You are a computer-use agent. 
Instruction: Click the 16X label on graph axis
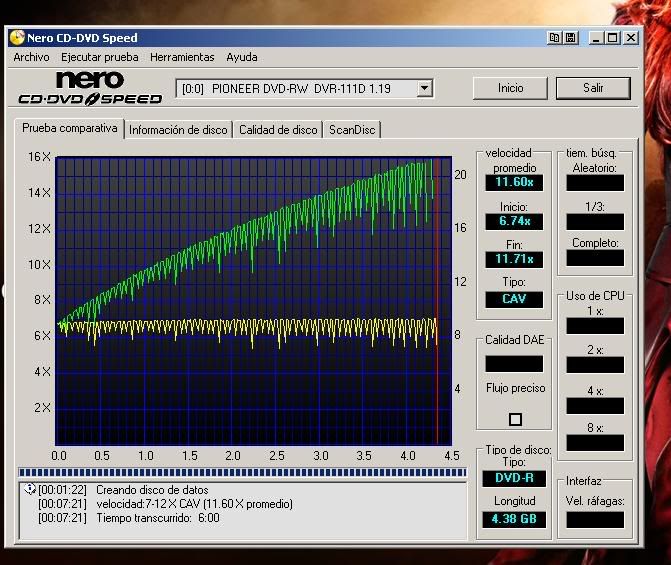click(39, 157)
